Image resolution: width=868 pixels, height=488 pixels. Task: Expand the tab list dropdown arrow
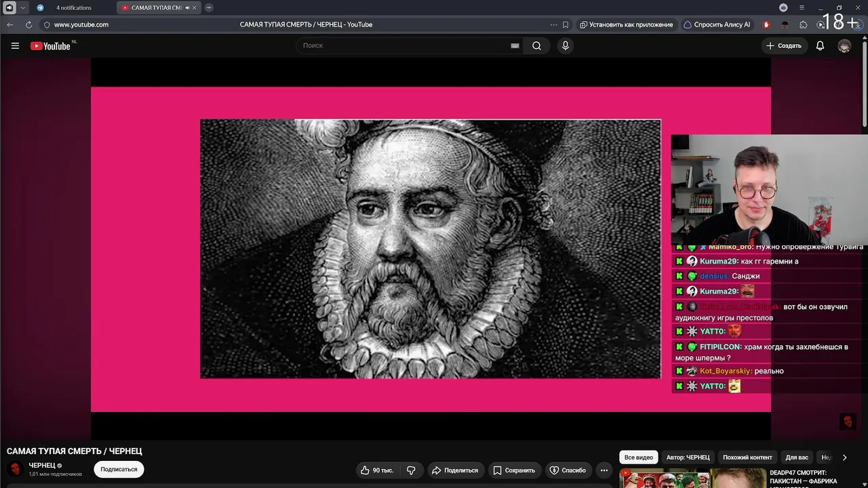(23, 7)
